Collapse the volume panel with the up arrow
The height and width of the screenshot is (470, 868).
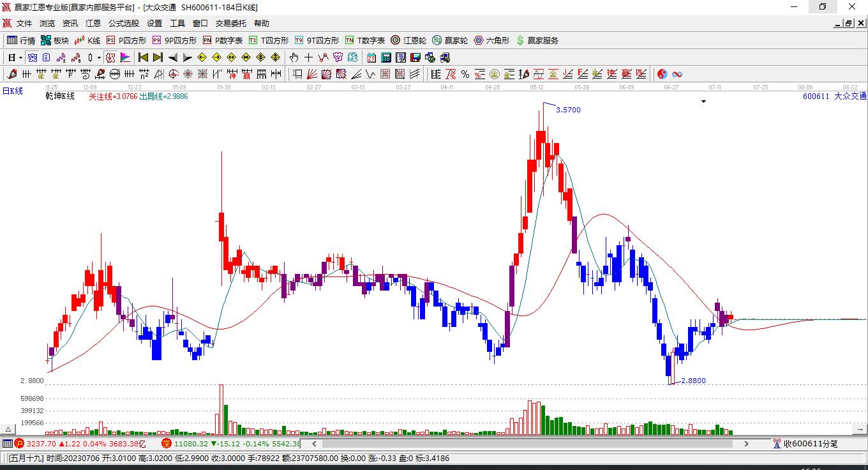(8, 429)
